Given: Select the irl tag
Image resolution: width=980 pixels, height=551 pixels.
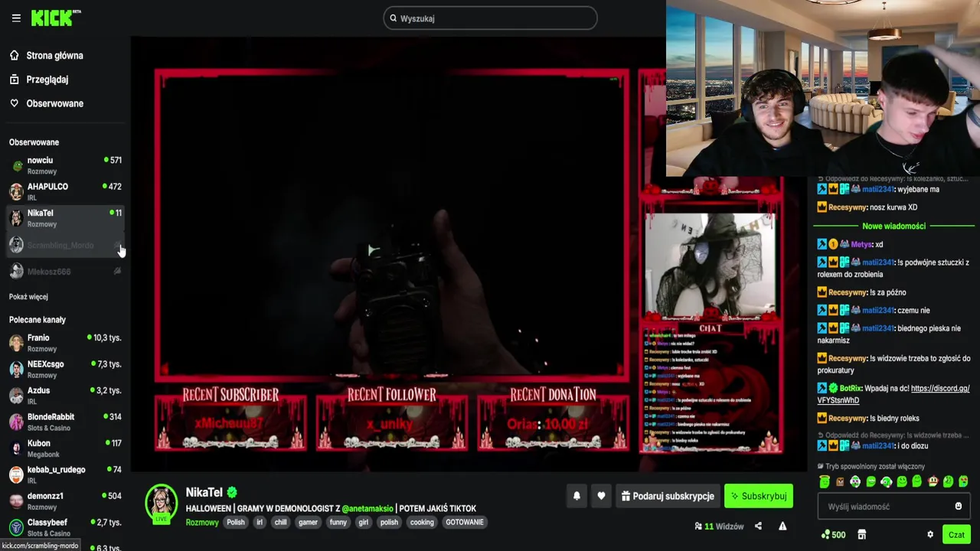Looking at the screenshot, I should click(x=260, y=522).
